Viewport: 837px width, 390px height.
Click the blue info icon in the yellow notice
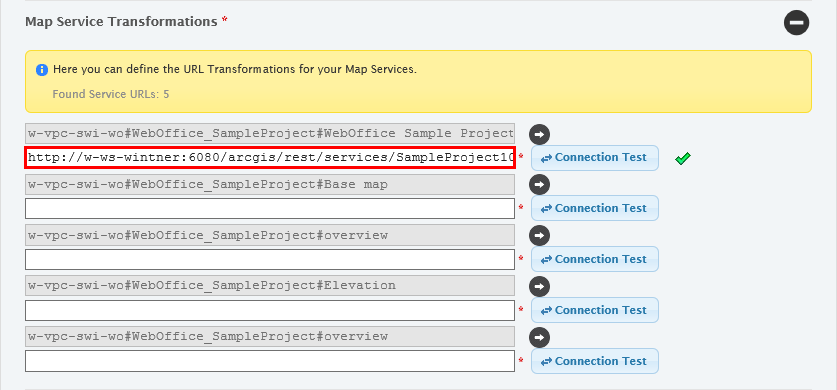pyautogui.click(x=42, y=70)
